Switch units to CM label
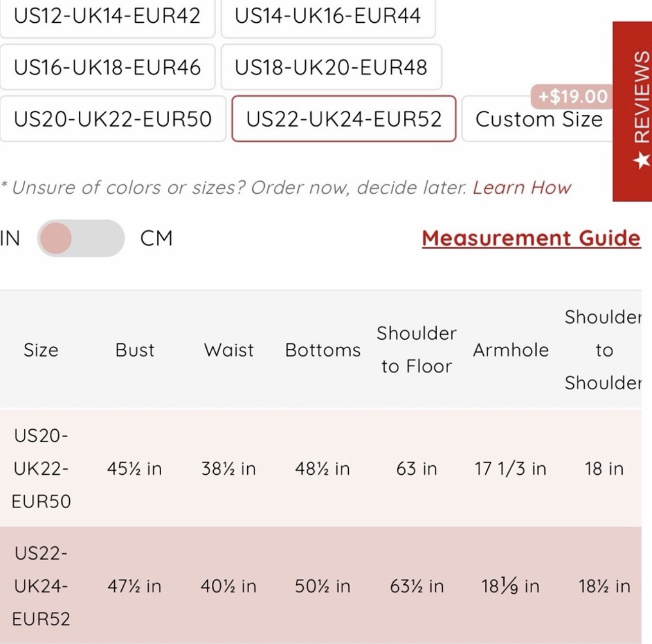This screenshot has width=652, height=644. (156, 238)
